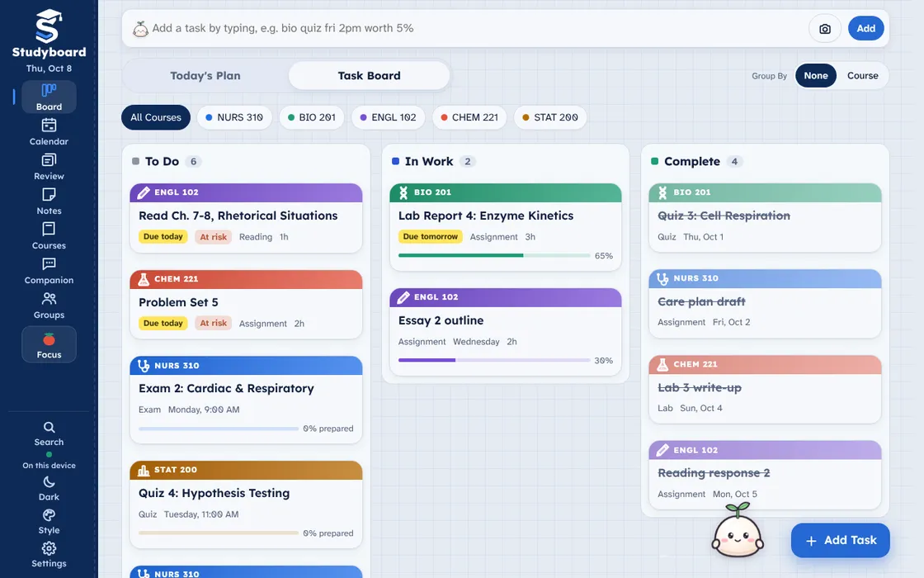Open the Review section in sidebar

pyautogui.click(x=49, y=166)
